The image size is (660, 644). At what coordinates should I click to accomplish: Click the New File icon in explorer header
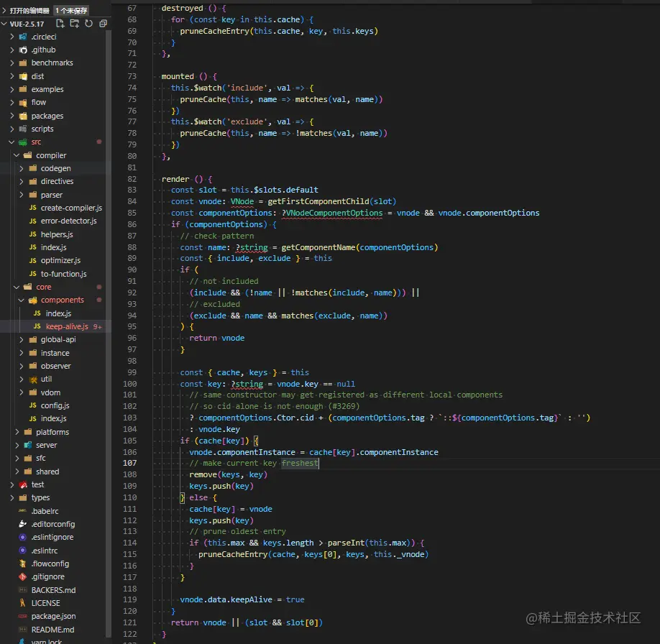(x=60, y=24)
